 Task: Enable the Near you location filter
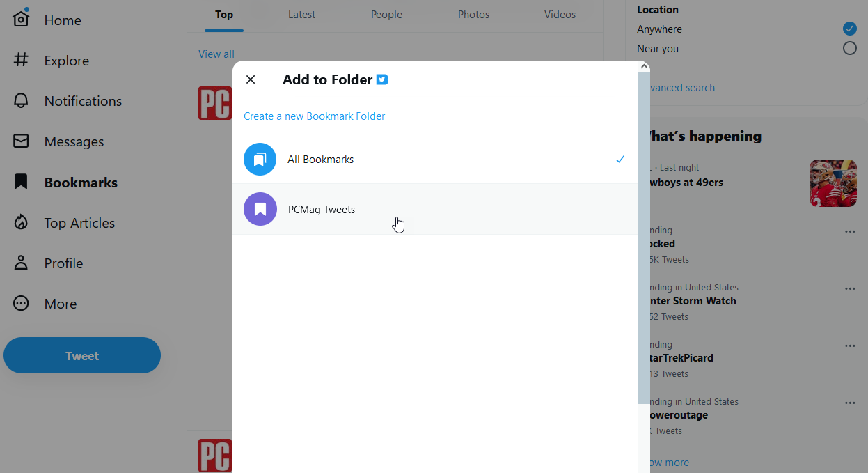click(x=849, y=48)
